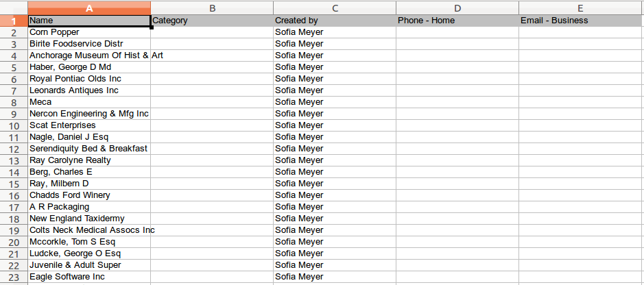The image size is (644, 285).
Task: Select row header 23
Action: click(14, 277)
